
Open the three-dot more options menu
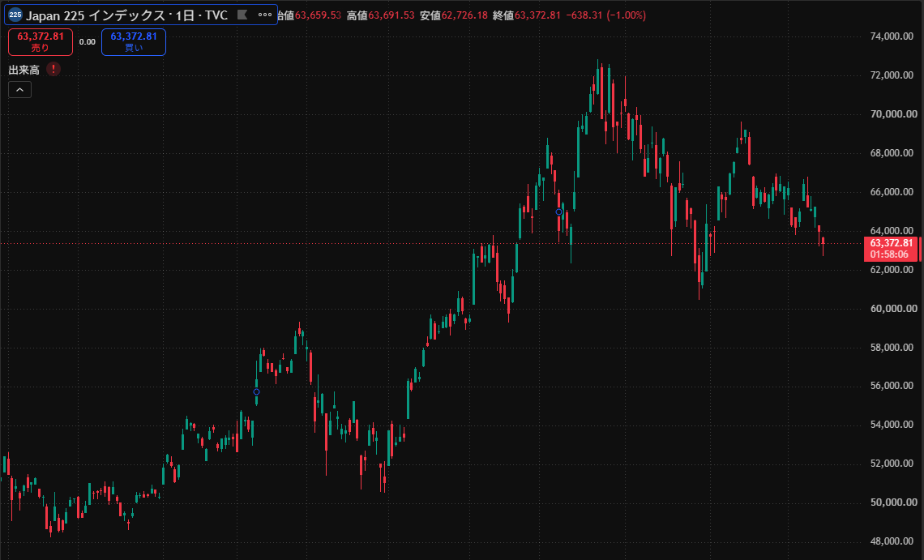(265, 15)
